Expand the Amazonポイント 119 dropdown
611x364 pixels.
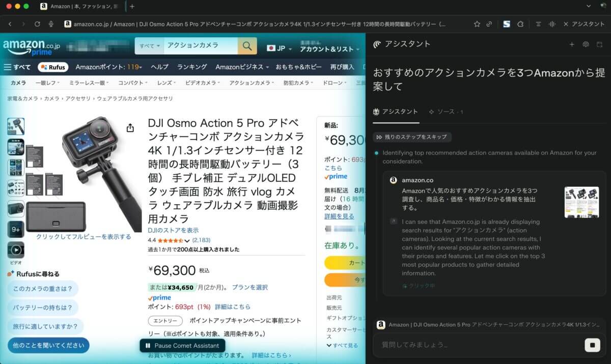(x=108, y=67)
